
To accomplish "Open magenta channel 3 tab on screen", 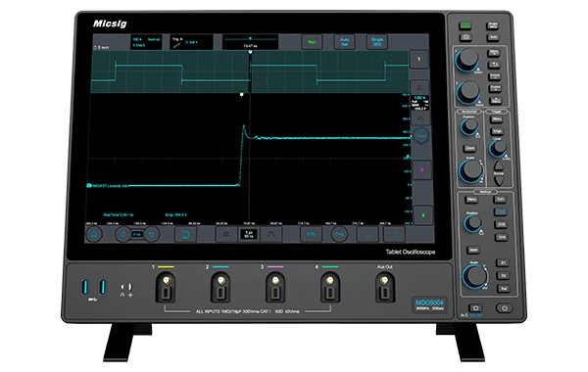I will [421, 169].
